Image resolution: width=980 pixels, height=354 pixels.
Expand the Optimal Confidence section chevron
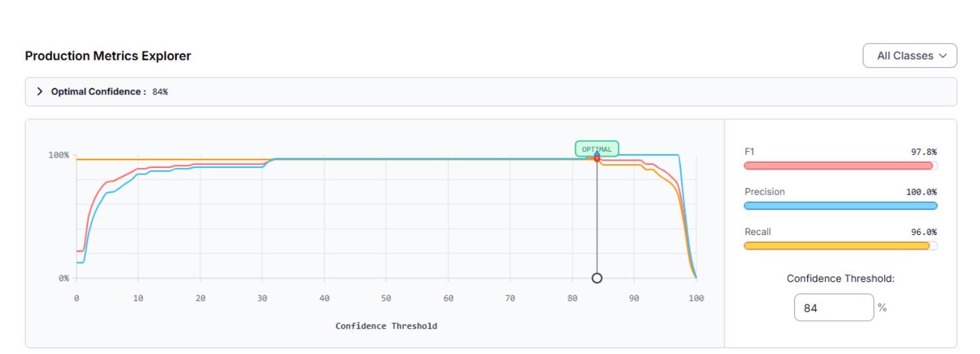(40, 92)
